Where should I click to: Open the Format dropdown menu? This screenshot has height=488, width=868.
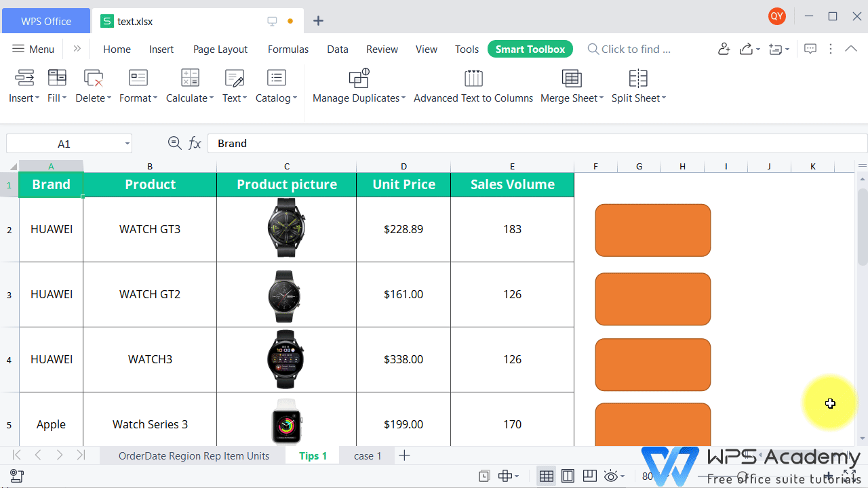[x=138, y=86]
